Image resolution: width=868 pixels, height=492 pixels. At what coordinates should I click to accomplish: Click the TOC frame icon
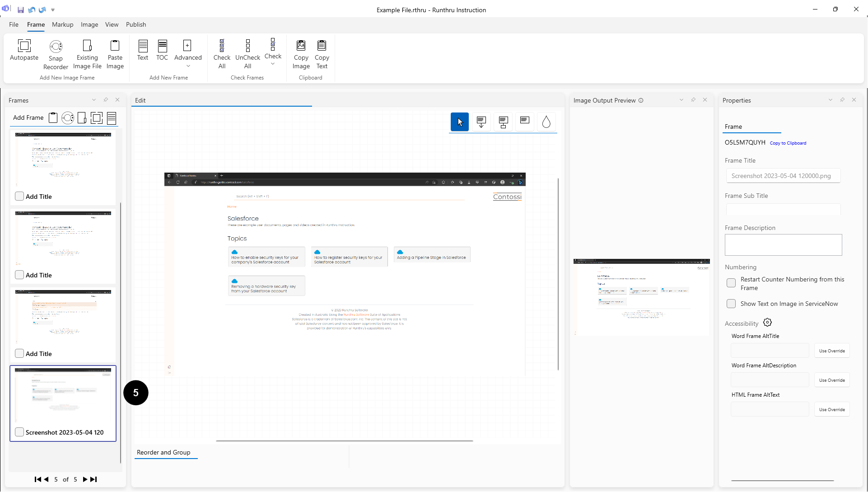point(162,50)
